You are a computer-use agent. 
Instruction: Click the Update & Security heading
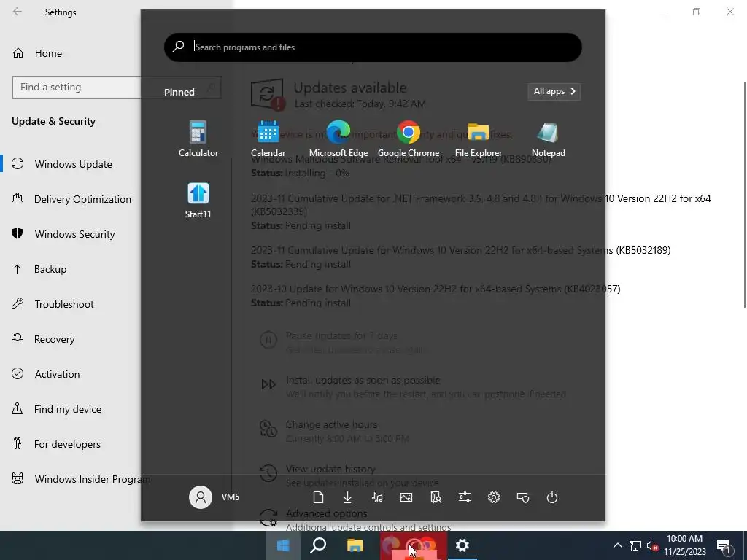click(53, 122)
